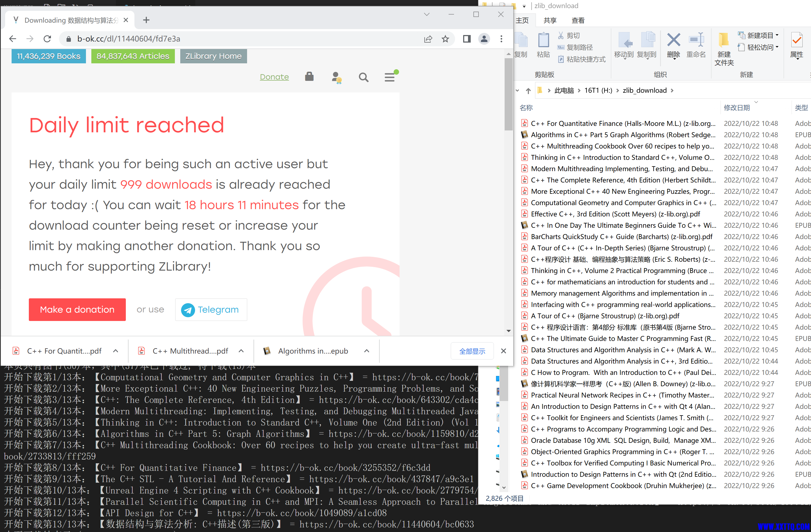Viewport: 811px width, 532px height.
Task: Click the Donate link
Action: pyautogui.click(x=274, y=77)
